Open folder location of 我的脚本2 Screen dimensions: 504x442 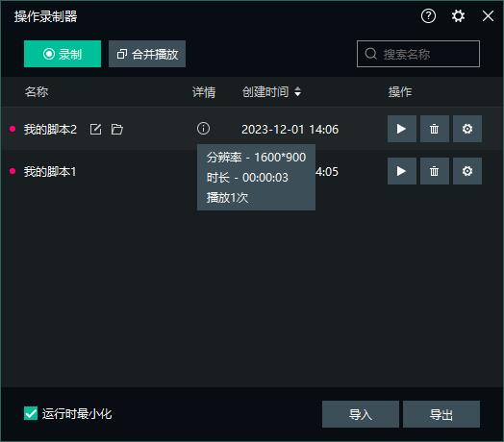116,129
